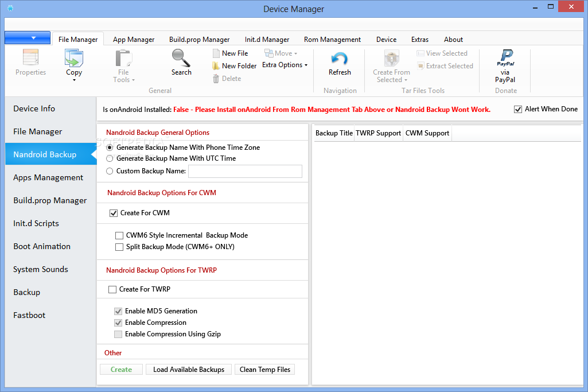
Task: Open System Sounds in sidebar
Action: (51, 269)
